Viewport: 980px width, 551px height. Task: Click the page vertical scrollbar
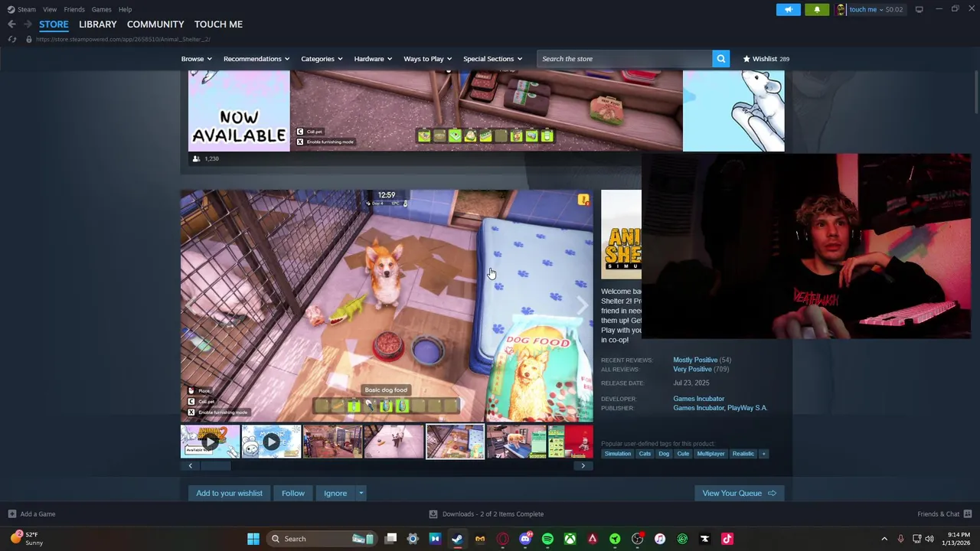[x=975, y=92]
